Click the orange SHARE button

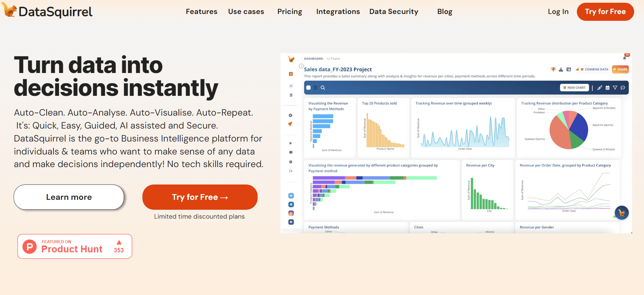(x=620, y=69)
